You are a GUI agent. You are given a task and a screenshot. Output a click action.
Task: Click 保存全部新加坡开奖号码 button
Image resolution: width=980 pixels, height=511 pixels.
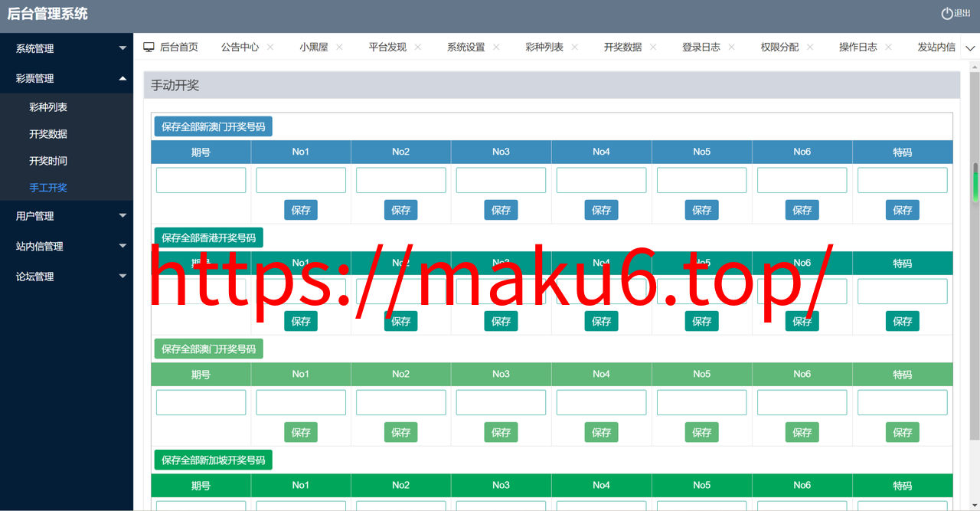coord(214,460)
